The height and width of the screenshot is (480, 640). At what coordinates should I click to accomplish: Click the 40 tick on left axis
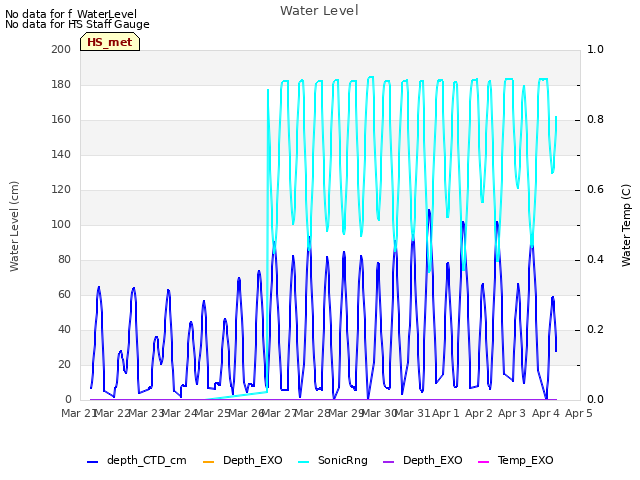click(x=64, y=330)
